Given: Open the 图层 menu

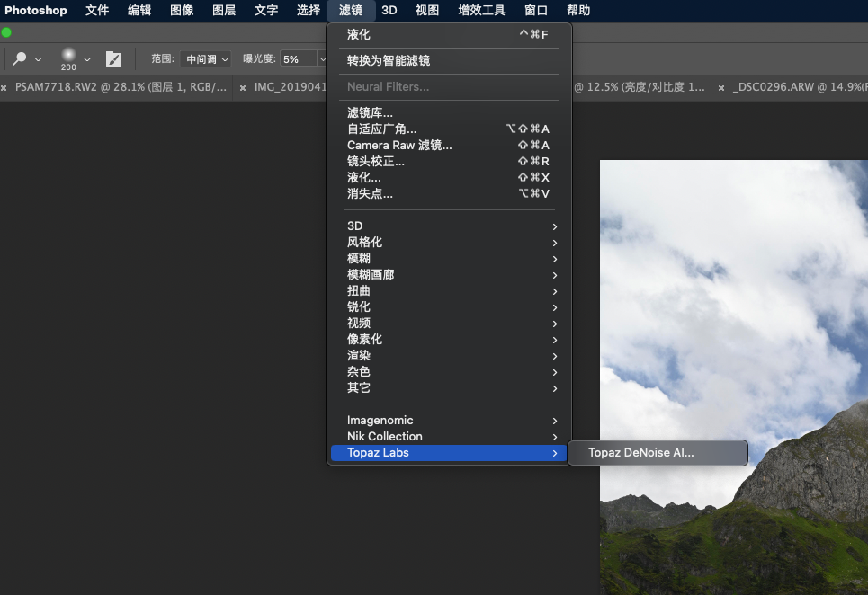Looking at the screenshot, I should (224, 10).
